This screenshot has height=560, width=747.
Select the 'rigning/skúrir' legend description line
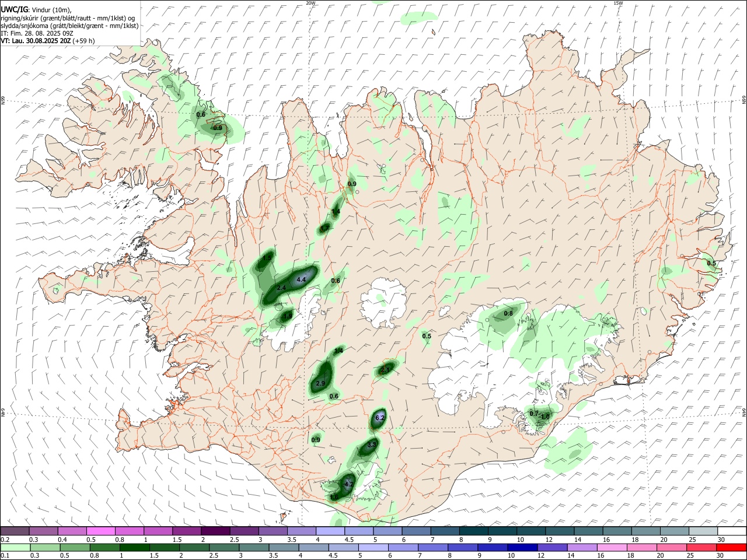68,18
